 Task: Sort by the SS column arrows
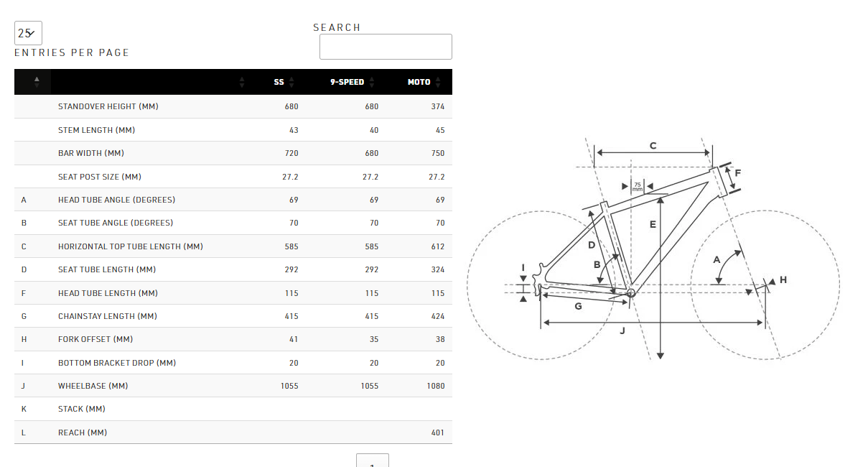[x=291, y=82]
